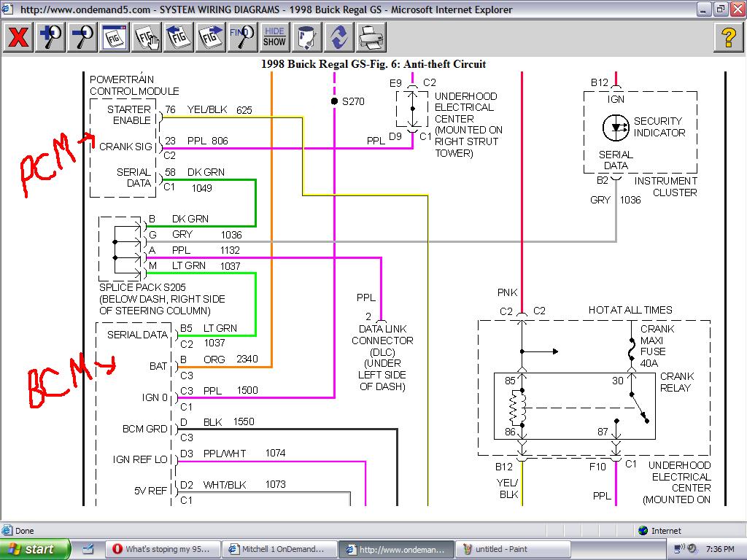
Task: Toggle the HIDE SHOW button
Action: click(274, 36)
